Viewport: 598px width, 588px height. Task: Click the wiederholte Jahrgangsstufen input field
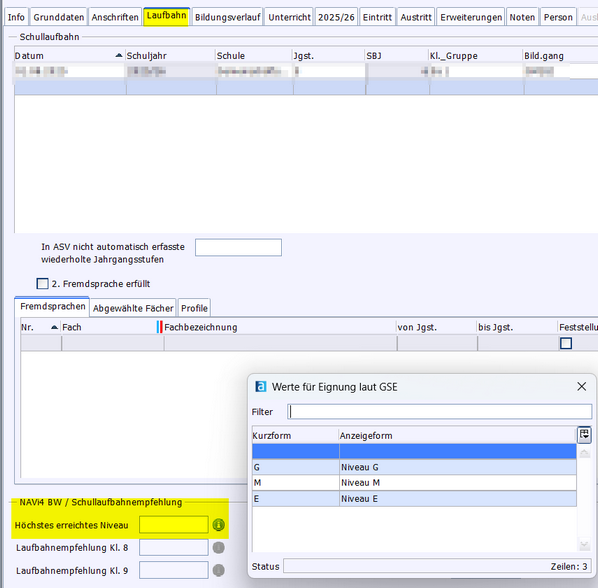[238, 247]
